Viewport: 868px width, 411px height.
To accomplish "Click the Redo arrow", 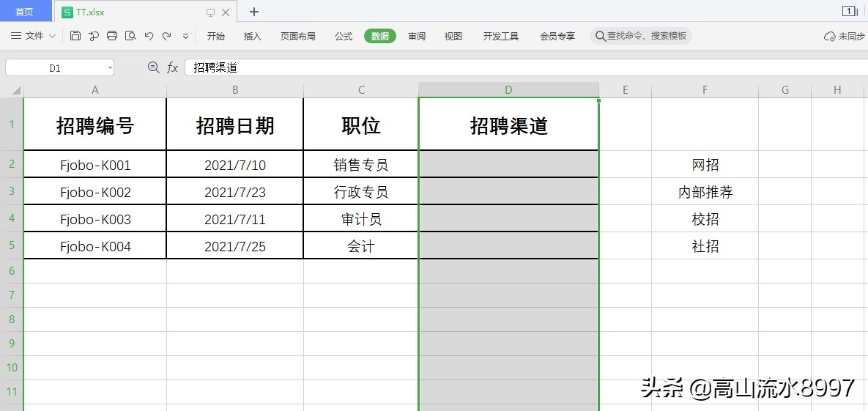I will [166, 36].
